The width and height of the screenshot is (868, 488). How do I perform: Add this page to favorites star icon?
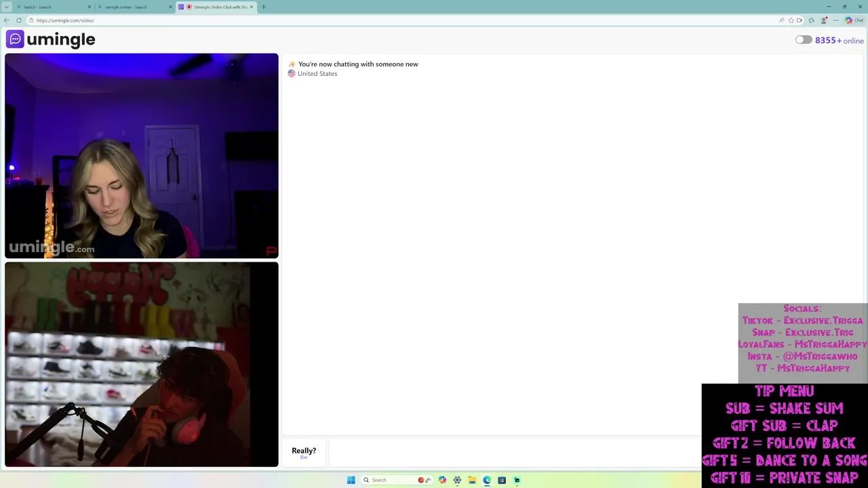pos(791,20)
